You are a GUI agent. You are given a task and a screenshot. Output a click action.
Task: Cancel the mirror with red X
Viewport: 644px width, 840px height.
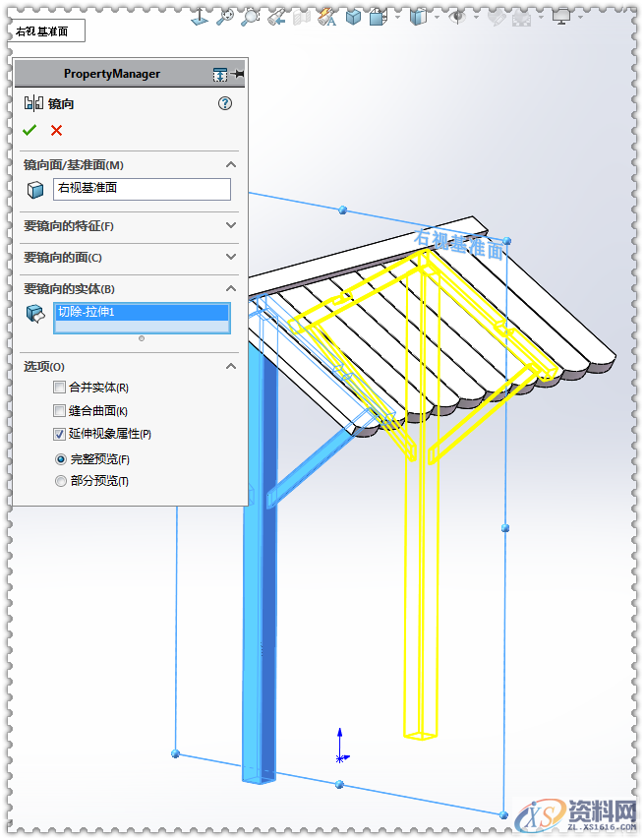tap(56, 130)
